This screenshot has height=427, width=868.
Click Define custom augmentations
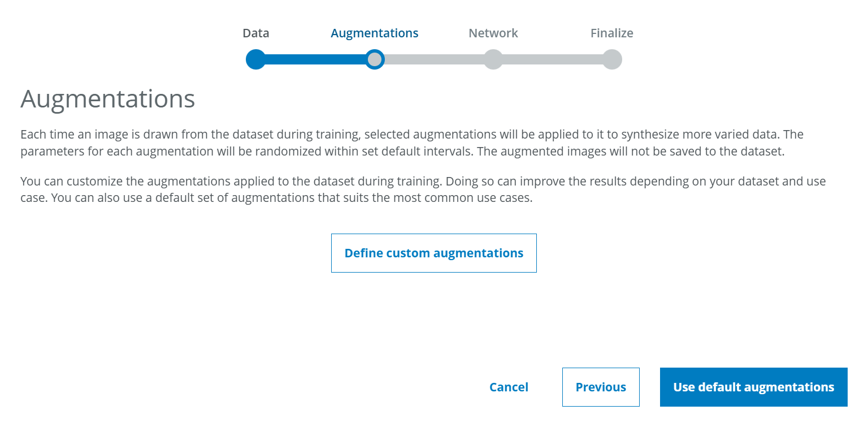tap(433, 253)
